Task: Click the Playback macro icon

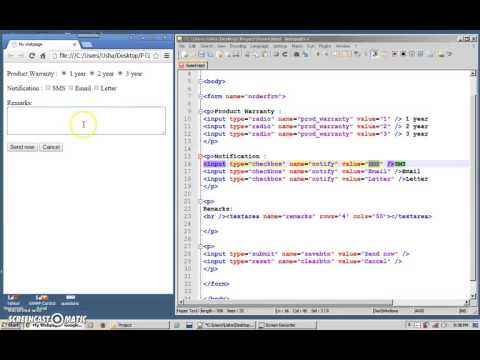Action: tap(412, 54)
